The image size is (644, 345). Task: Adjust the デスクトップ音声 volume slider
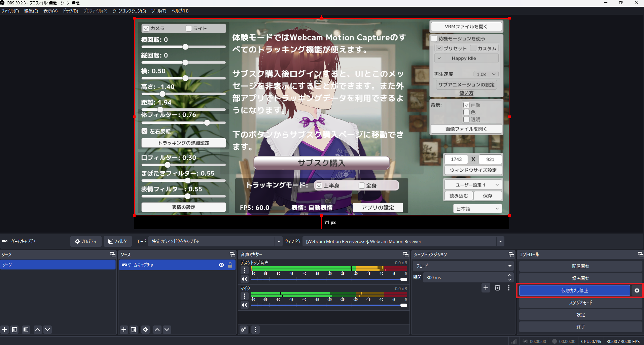click(x=329, y=279)
